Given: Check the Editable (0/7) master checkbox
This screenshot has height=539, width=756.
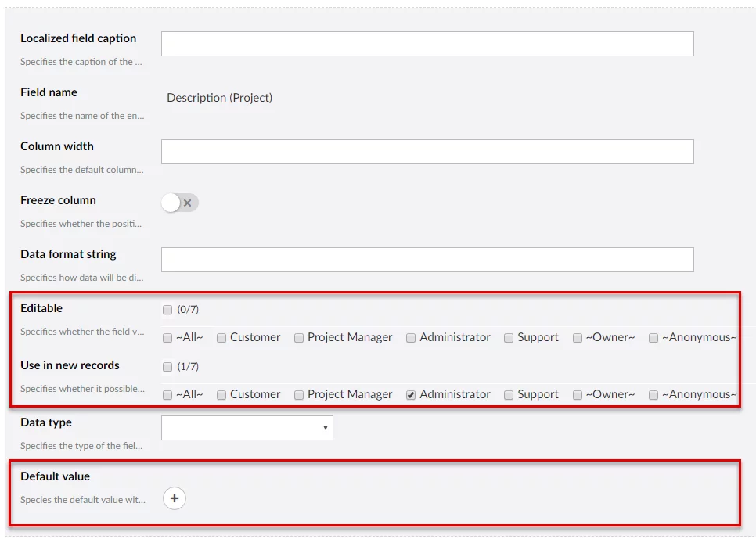Looking at the screenshot, I should tap(167, 310).
